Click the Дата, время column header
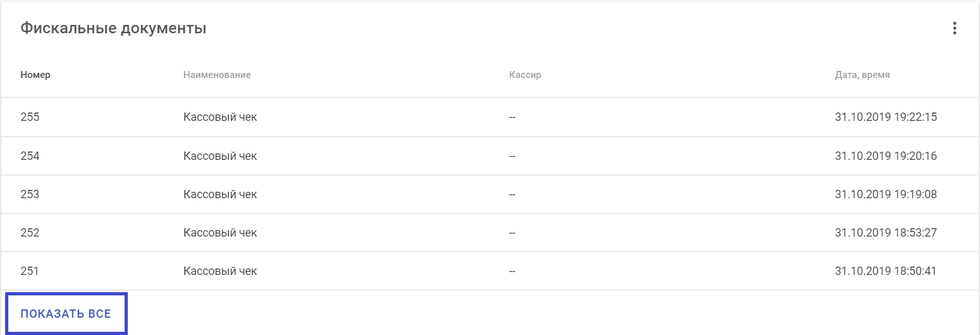Screen dimensions: 980x335 click(x=862, y=75)
